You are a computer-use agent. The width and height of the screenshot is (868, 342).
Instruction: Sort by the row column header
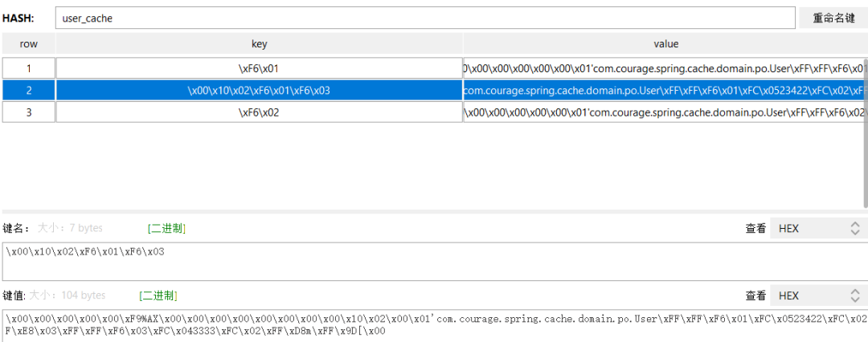click(28, 44)
